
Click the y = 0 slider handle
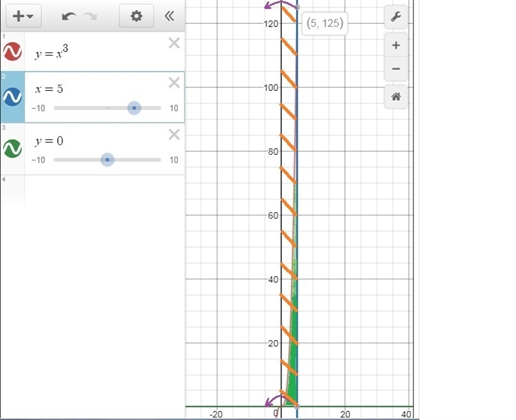pyautogui.click(x=107, y=160)
